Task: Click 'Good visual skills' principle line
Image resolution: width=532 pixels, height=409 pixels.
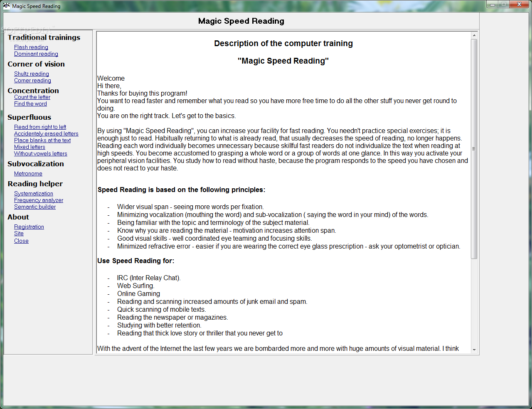Action: (x=214, y=239)
